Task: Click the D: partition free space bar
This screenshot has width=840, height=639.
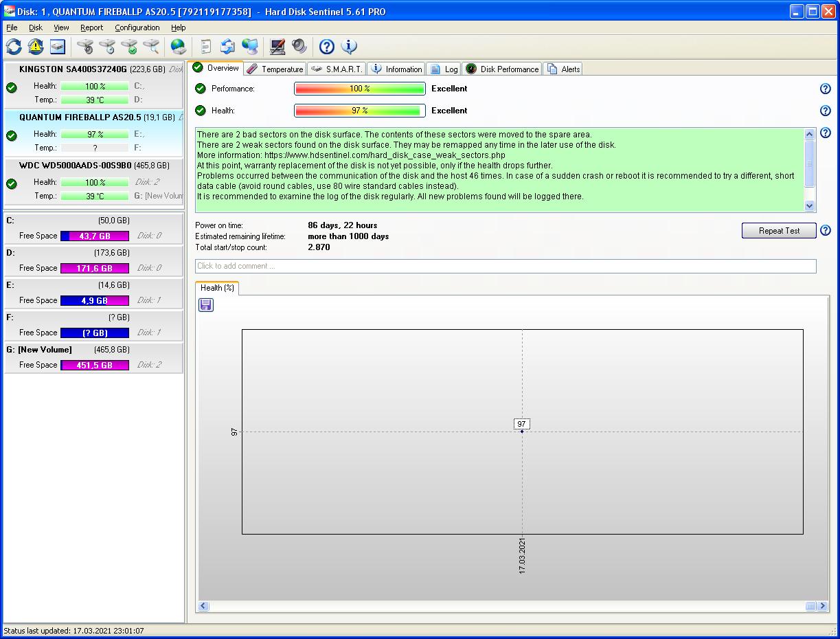Action: tap(95, 268)
